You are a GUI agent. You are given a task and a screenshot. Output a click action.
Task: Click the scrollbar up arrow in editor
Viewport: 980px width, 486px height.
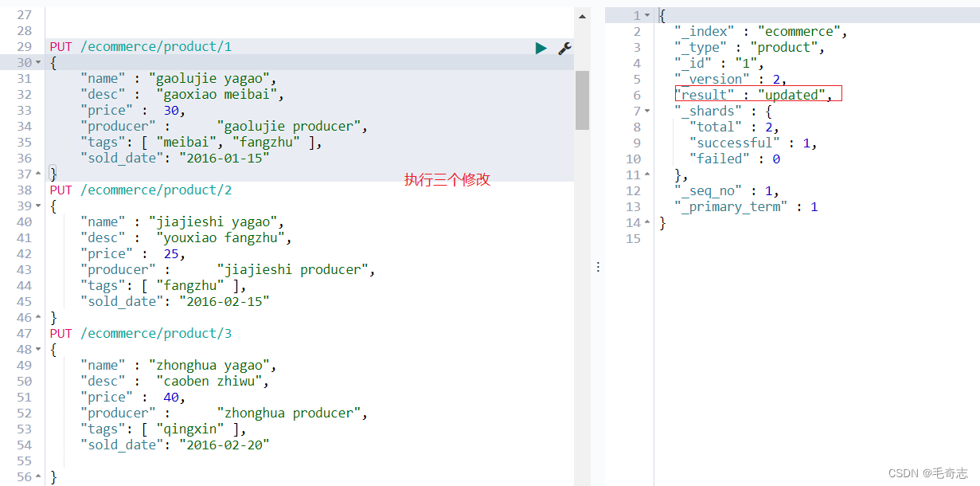582,16
